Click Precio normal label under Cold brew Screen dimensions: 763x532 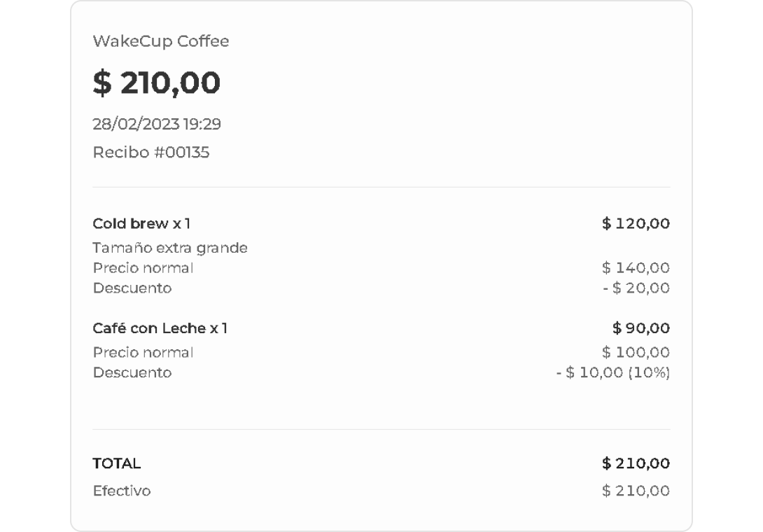[143, 268]
